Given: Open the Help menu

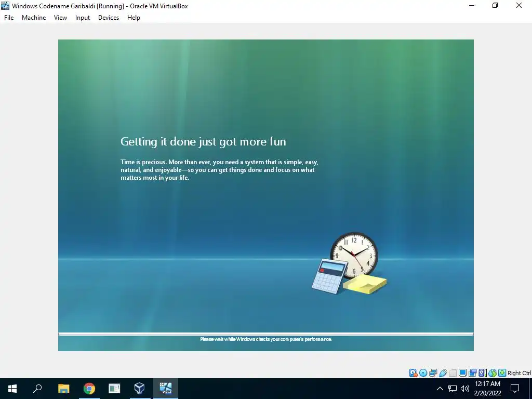Looking at the screenshot, I should point(134,18).
